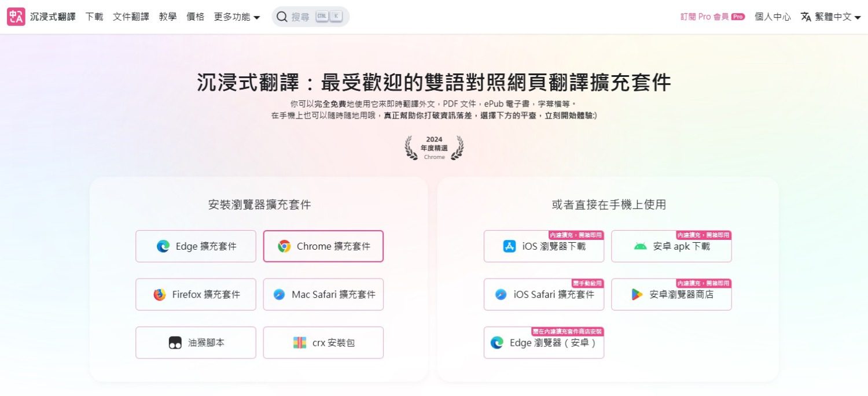Open the 價格 pricing page
The image size is (868, 396).
click(196, 17)
